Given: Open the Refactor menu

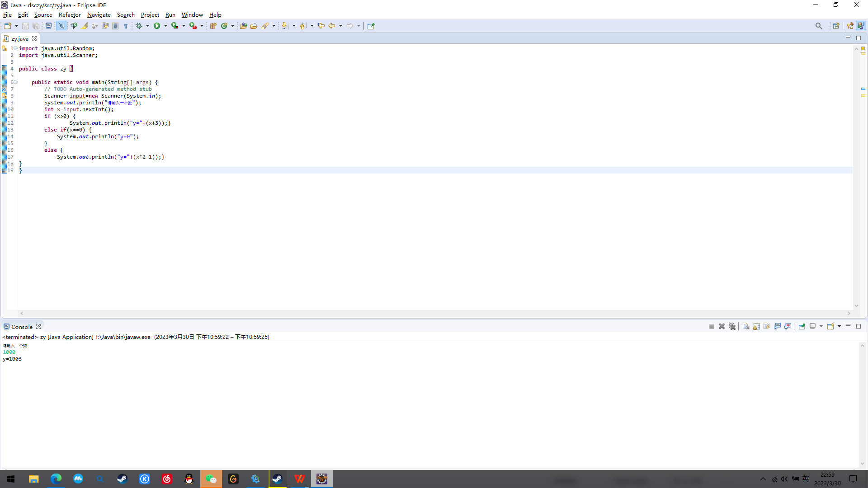Looking at the screenshot, I should pyautogui.click(x=70, y=14).
